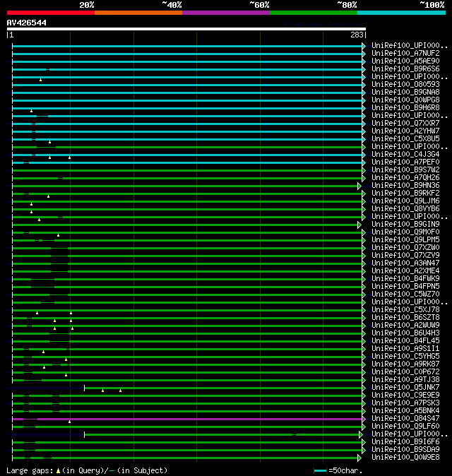This screenshot has height=476, width=452.
Task: Select the UniRef100_C0P672 label
Action: tap(405, 372)
